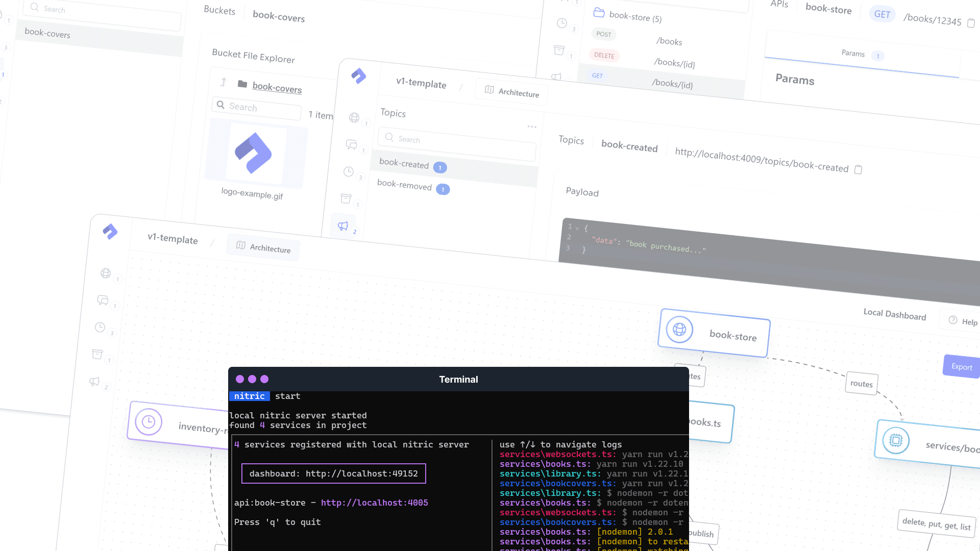This screenshot has height=551, width=980.
Task: Click the chat websockets icon in the architecture window sidebar
Action: click(103, 300)
